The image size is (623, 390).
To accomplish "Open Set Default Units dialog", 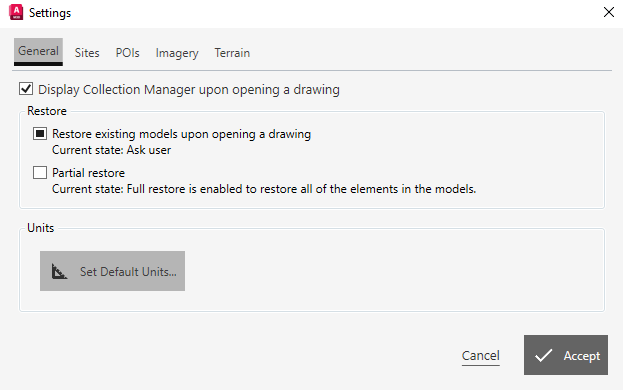I will point(112,271).
